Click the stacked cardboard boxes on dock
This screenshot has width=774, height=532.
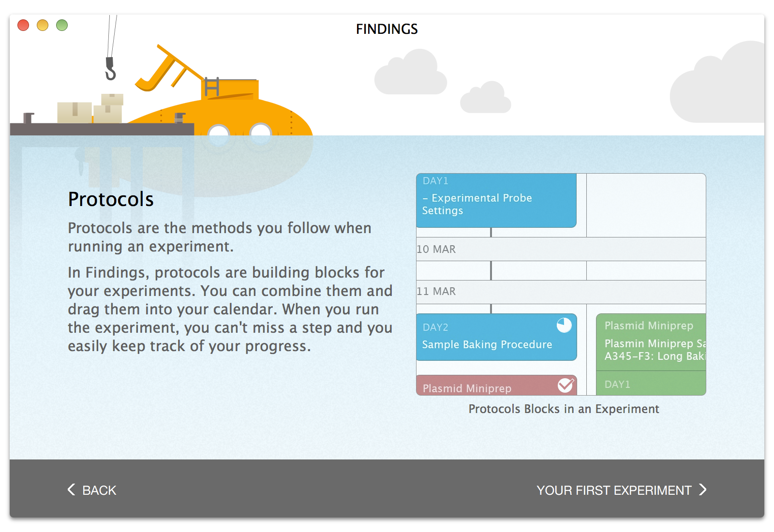pyautogui.click(x=90, y=108)
